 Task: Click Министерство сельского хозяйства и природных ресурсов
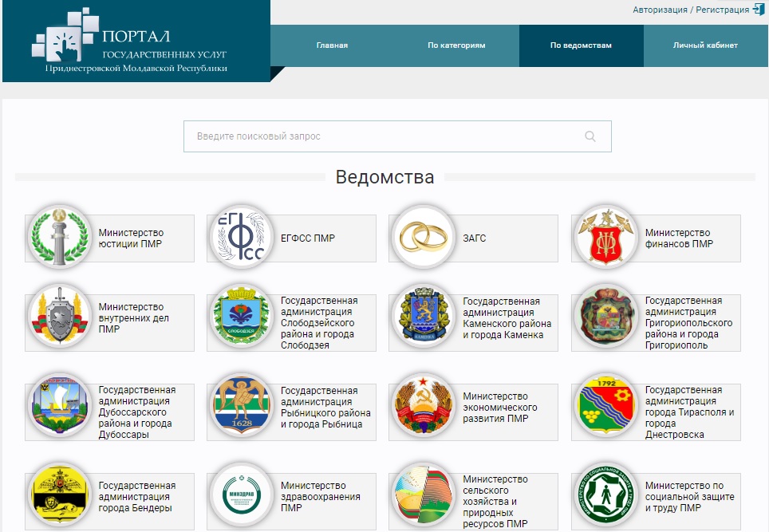[x=495, y=502]
